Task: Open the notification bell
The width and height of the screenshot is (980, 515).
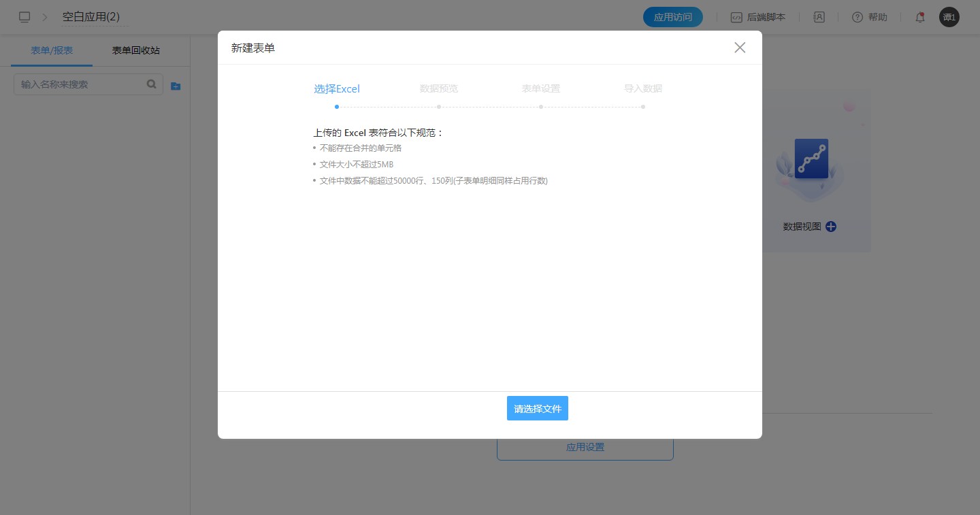Action: [919, 18]
